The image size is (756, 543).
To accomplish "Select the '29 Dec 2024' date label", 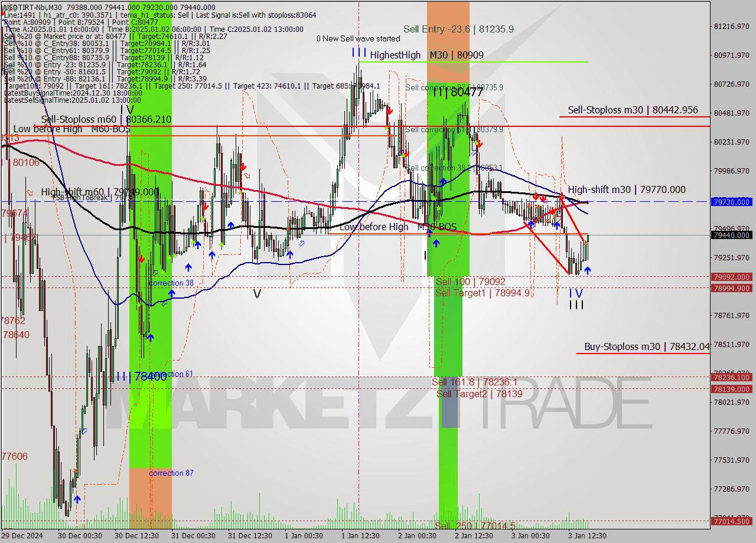I will (22, 535).
